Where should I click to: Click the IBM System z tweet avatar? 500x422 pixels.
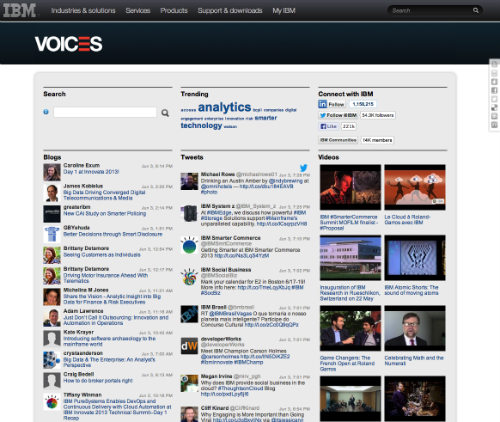pyautogui.click(x=189, y=213)
